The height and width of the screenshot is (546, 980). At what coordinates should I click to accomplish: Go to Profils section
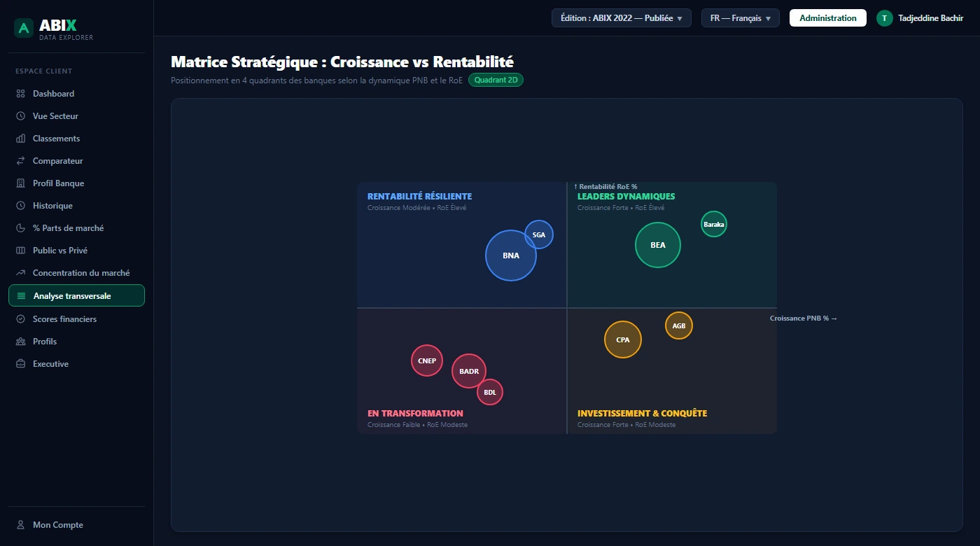point(76,342)
